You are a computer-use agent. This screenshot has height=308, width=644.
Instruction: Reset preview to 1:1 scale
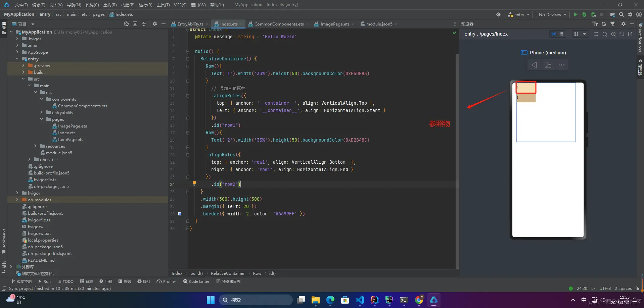pos(630,34)
